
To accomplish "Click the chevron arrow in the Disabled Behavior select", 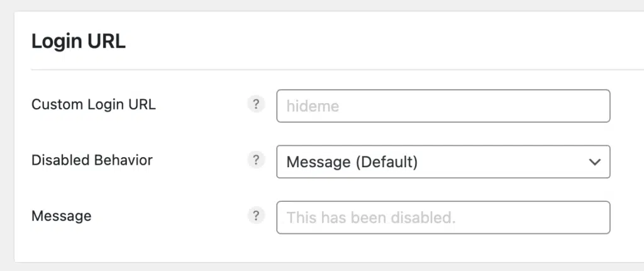I will [x=594, y=162].
